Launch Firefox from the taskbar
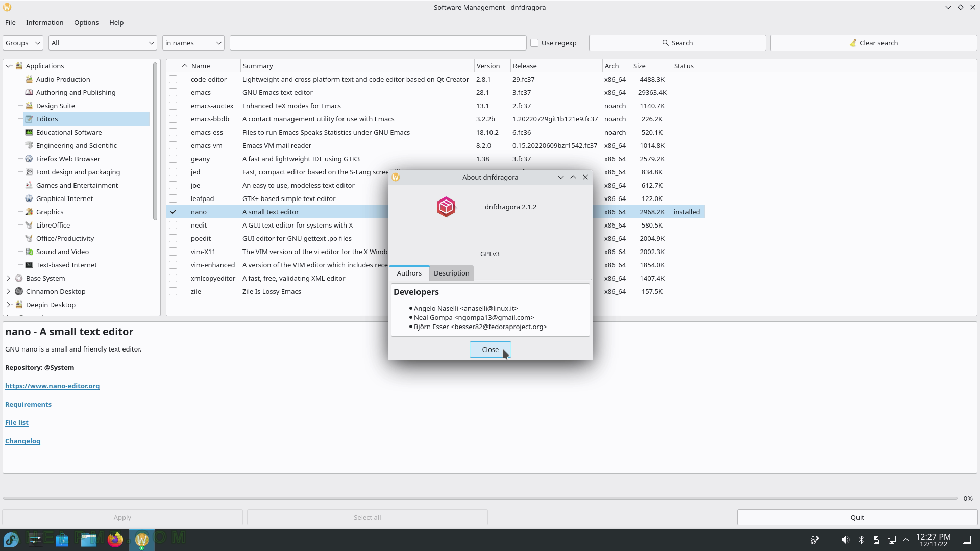This screenshot has width=980, height=551. point(115,539)
